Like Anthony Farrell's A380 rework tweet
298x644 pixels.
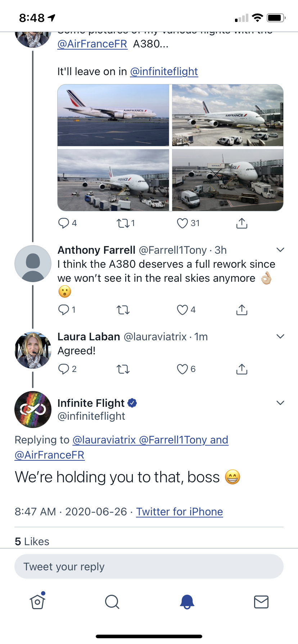coord(182,310)
